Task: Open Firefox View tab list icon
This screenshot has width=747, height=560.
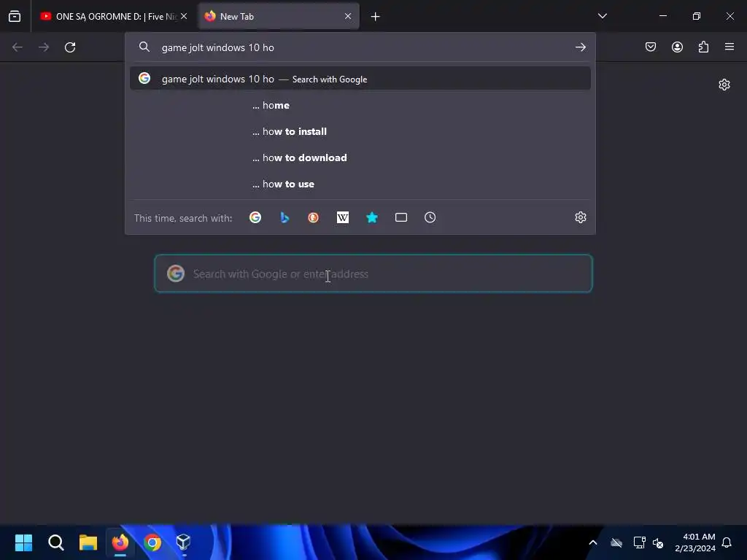Action: 15,16
